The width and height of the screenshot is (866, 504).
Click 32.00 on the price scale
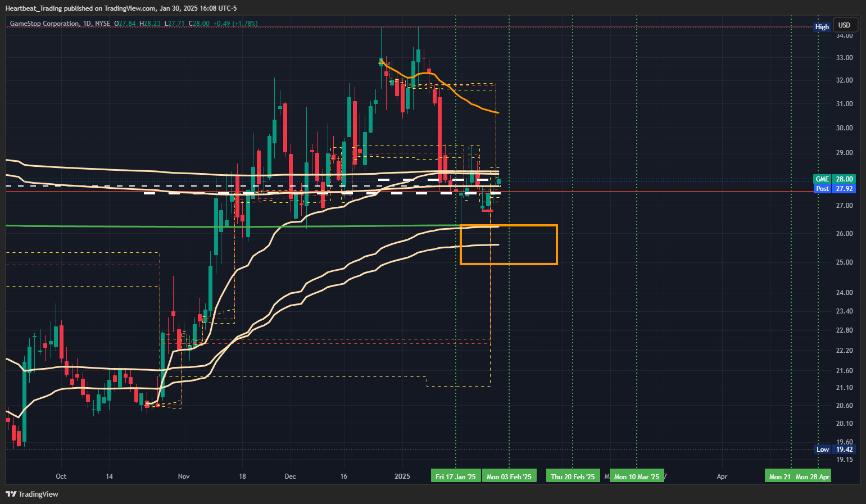tap(845, 80)
